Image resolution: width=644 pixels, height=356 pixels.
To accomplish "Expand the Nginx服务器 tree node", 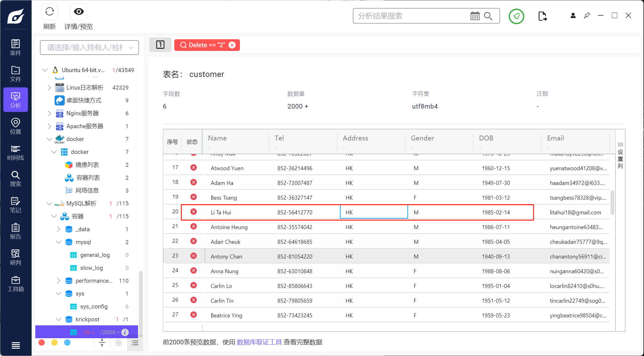I will (49, 113).
